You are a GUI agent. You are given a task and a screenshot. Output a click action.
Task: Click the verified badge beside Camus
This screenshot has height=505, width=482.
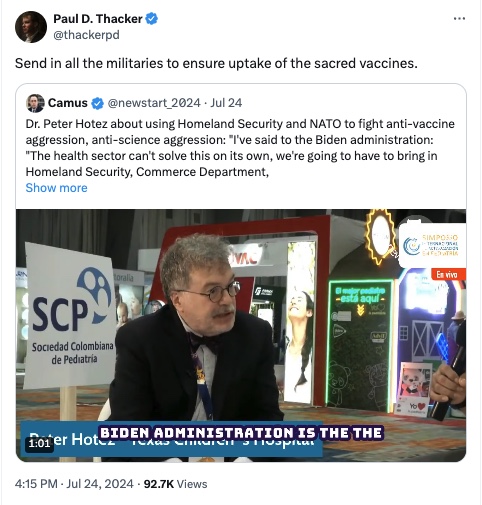(98, 103)
